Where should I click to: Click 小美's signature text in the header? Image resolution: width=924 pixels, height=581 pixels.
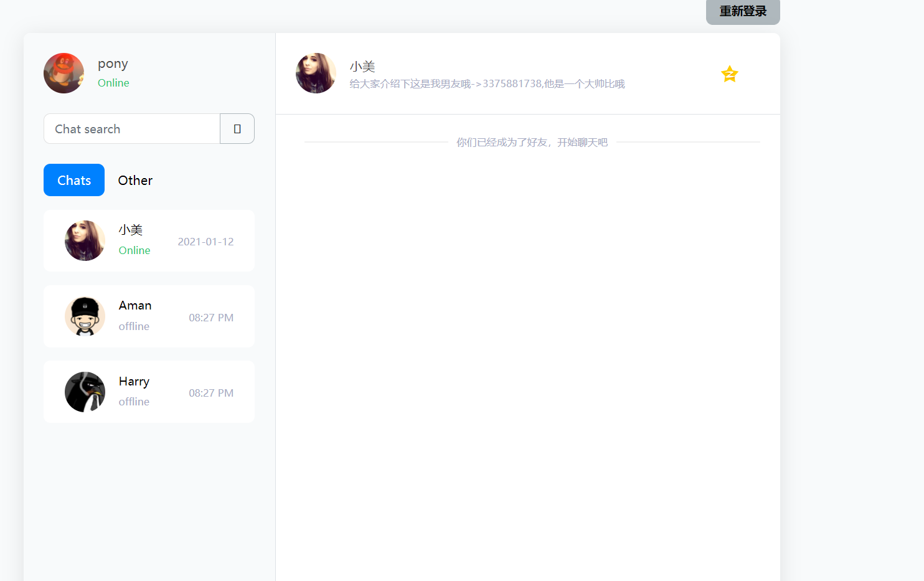tap(488, 83)
